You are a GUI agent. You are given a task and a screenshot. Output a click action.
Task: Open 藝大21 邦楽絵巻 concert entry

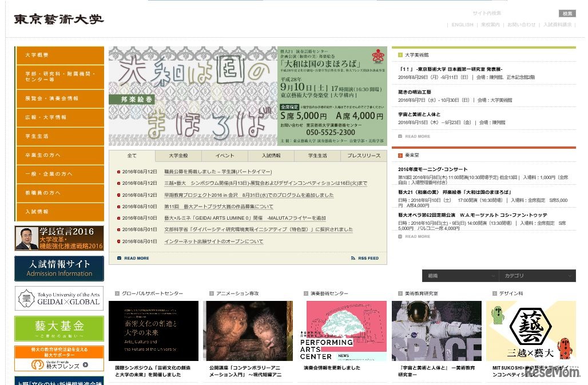point(455,192)
